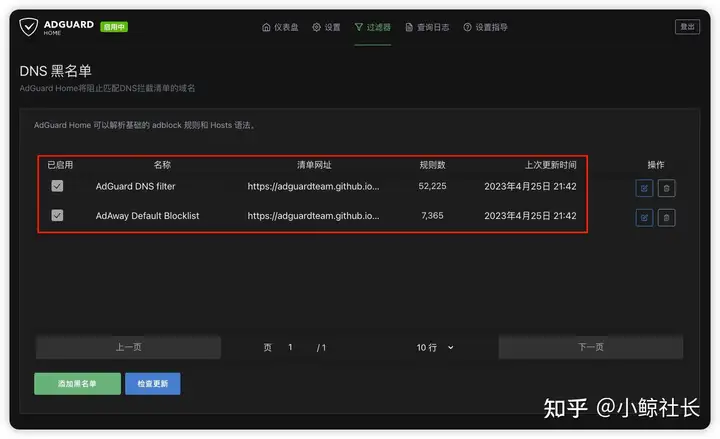
Task: Click the 下一页 next page button
Action: pyautogui.click(x=591, y=347)
